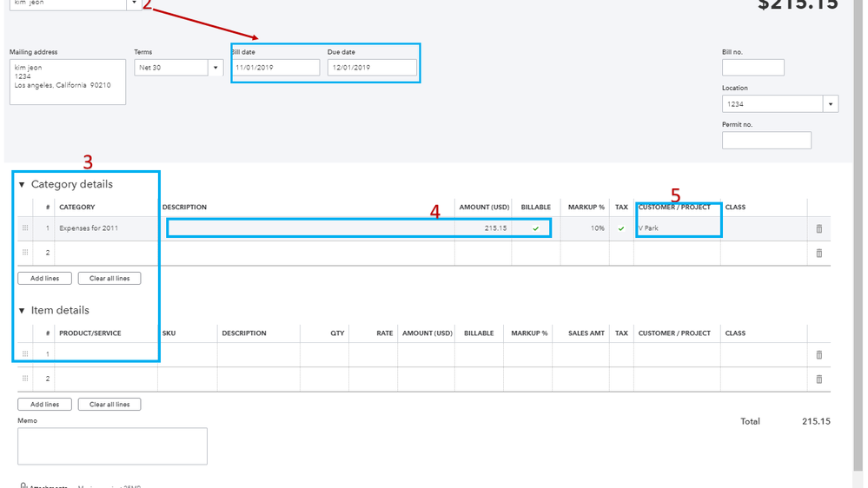
Task: Delete category line 2 with trash icon
Action: coord(818,253)
